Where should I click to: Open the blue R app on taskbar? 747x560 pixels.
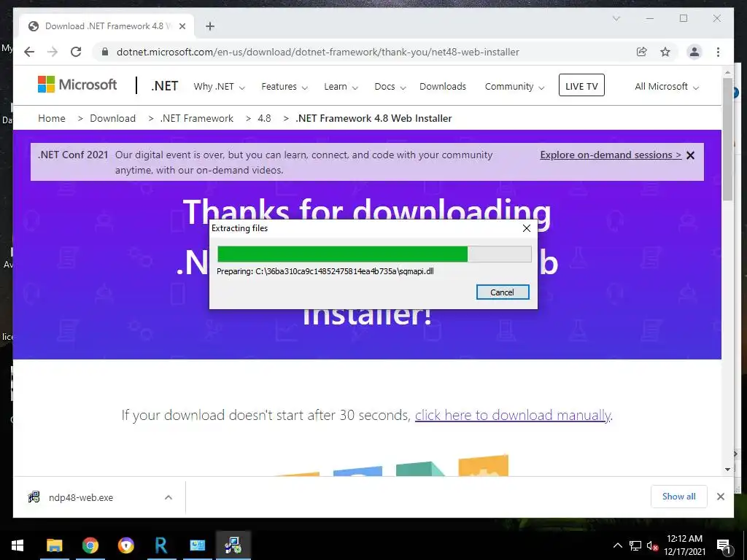[161, 545]
